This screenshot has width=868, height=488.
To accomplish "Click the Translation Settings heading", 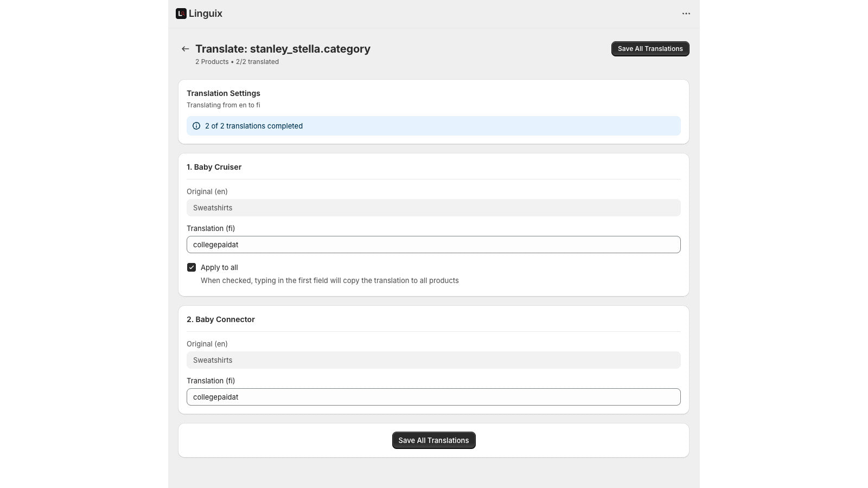I will (x=223, y=93).
